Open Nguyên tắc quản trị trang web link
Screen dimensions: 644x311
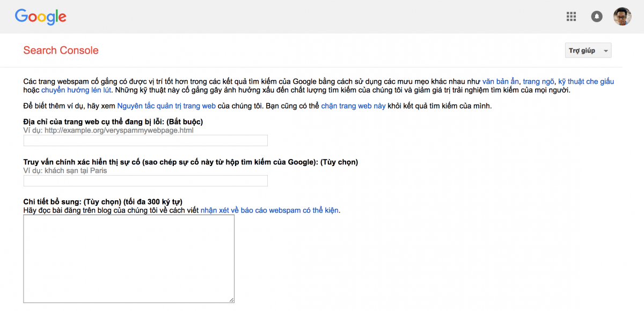click(x=166, y=106)
